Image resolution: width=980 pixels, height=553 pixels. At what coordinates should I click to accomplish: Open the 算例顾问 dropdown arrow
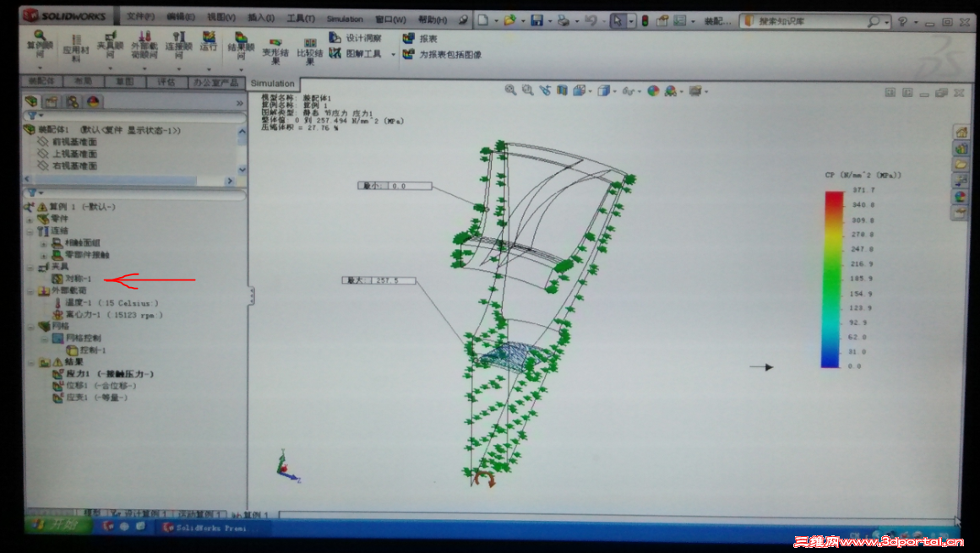click(x=40, y=68)
